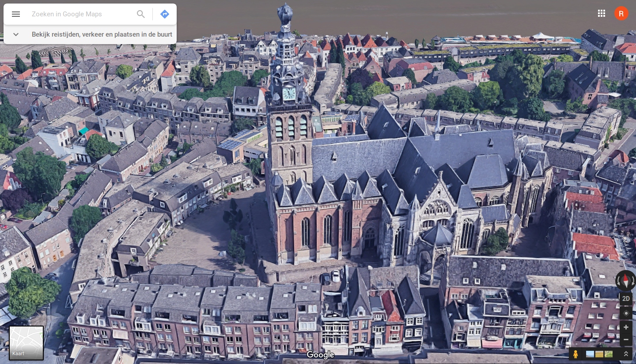Zoom in with the plus button
This screenshot has height=364, width=636.
pos(626,328)
